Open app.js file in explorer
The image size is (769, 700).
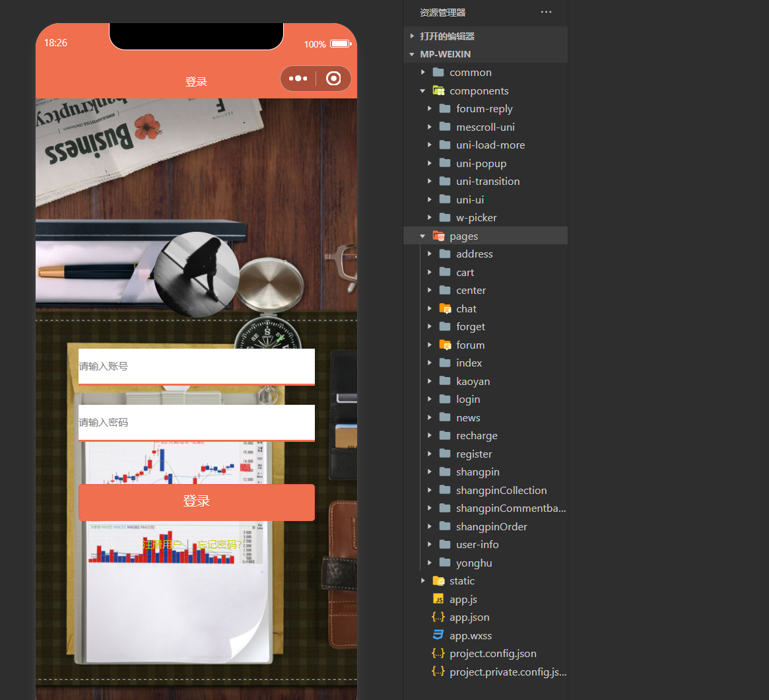pos(463,599)
